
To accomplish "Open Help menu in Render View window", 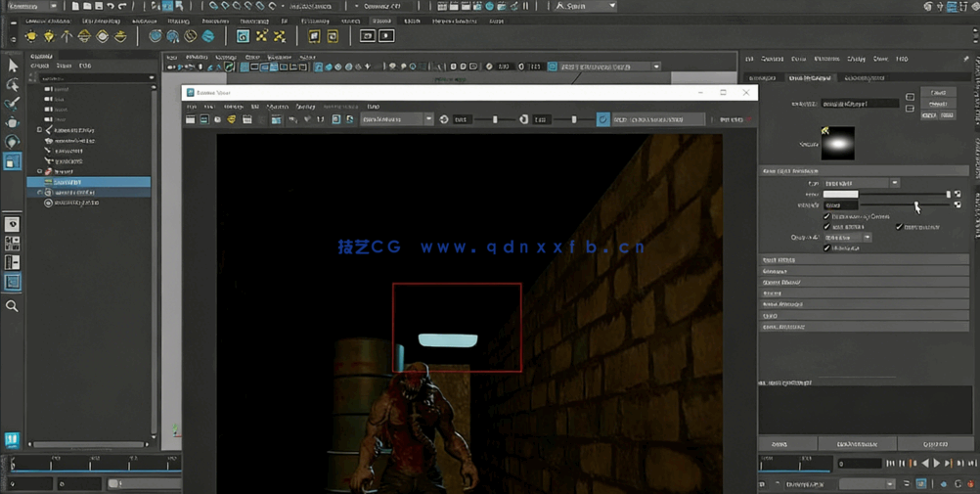I will click(x=373, y=107).
